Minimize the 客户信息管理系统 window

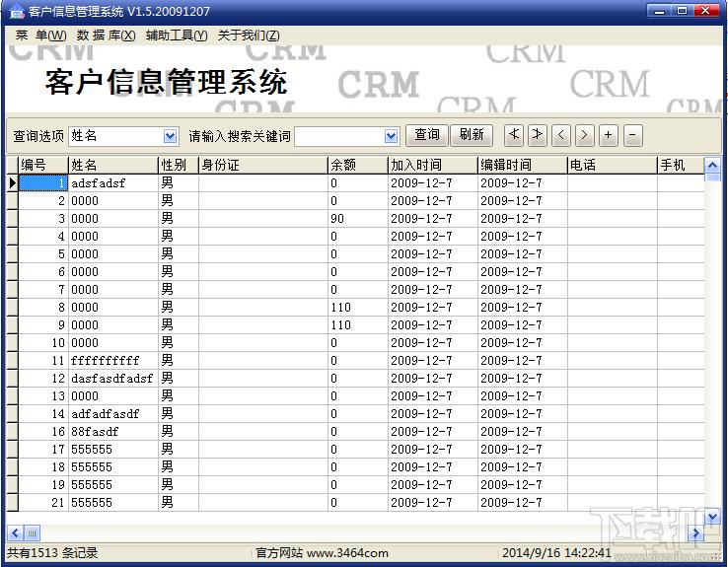[659, 11]
